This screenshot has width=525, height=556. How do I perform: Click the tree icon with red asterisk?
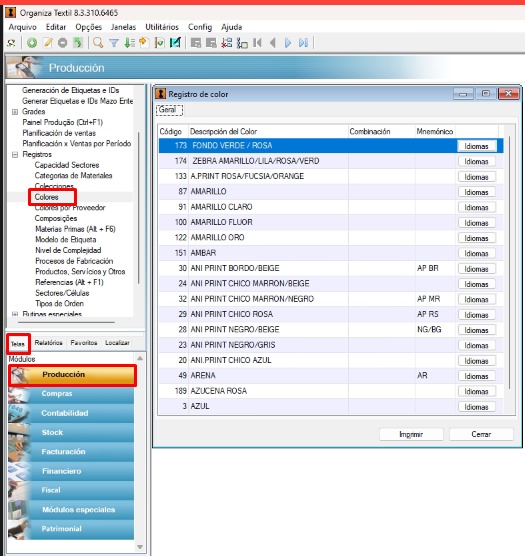[x=227, y=43]
